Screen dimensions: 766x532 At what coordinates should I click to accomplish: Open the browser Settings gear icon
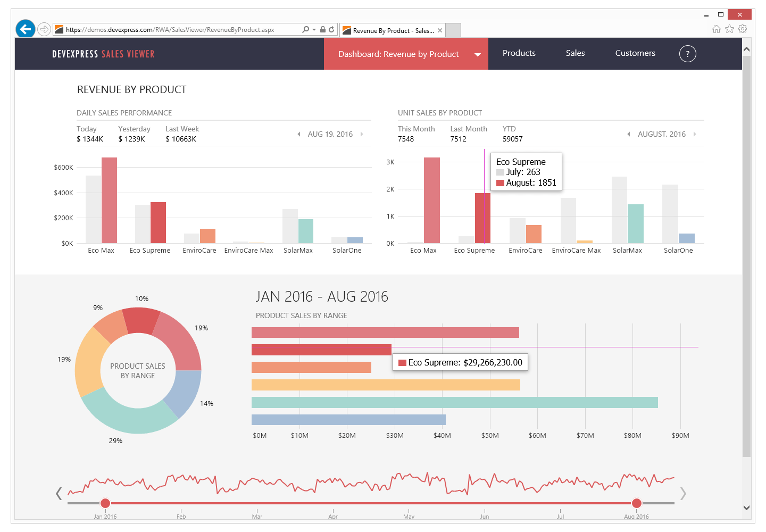[x=743, y=29]
